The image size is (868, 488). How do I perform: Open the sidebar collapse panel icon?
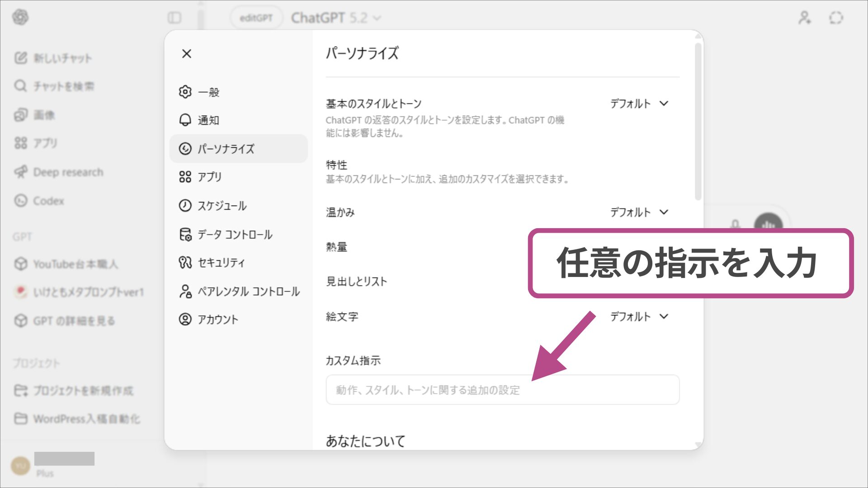pyautogui.click(x=175, y=18)
